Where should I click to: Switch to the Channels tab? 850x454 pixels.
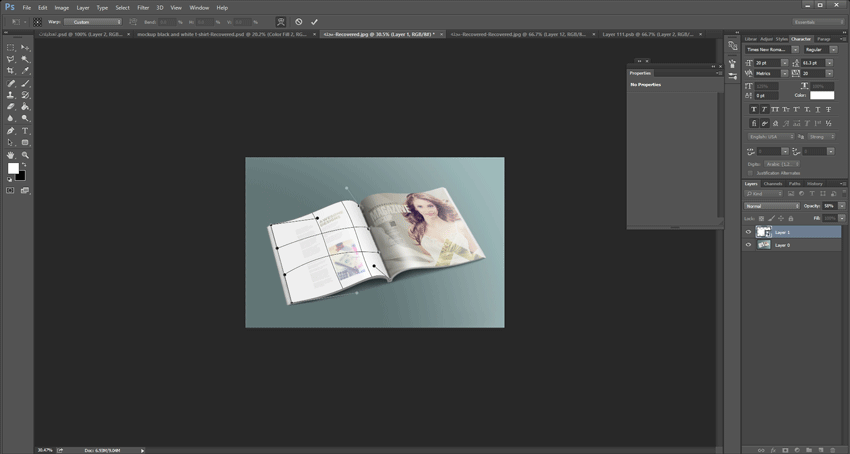(773, 184)
